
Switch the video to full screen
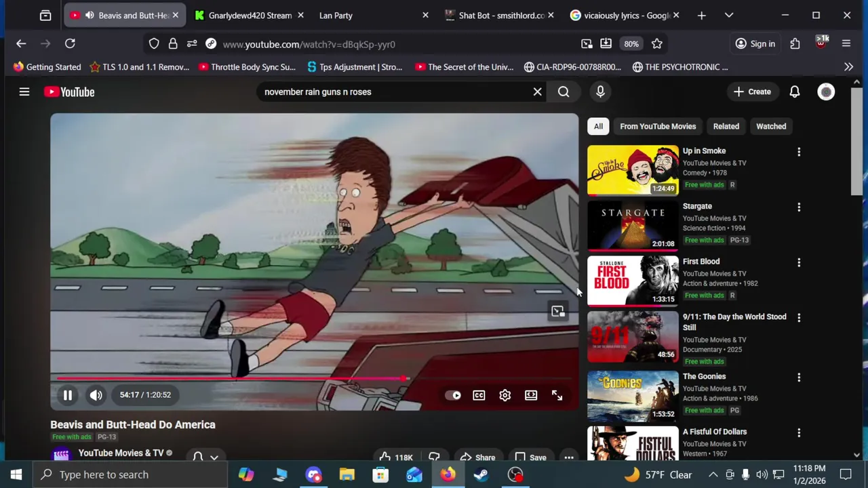tap(557, 395)
